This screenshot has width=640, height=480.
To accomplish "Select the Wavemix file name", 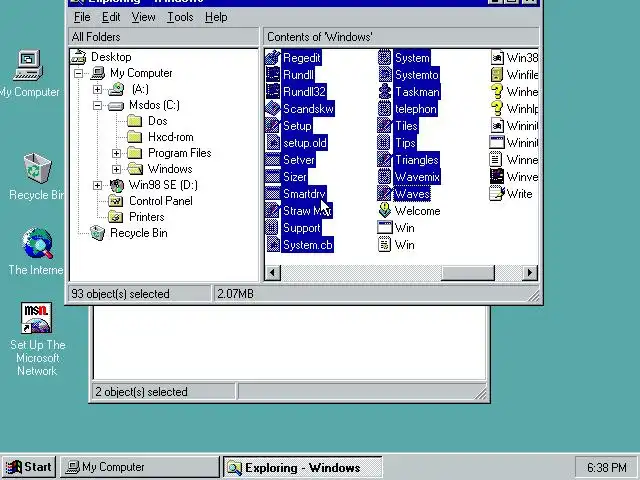I will point(417,177).
